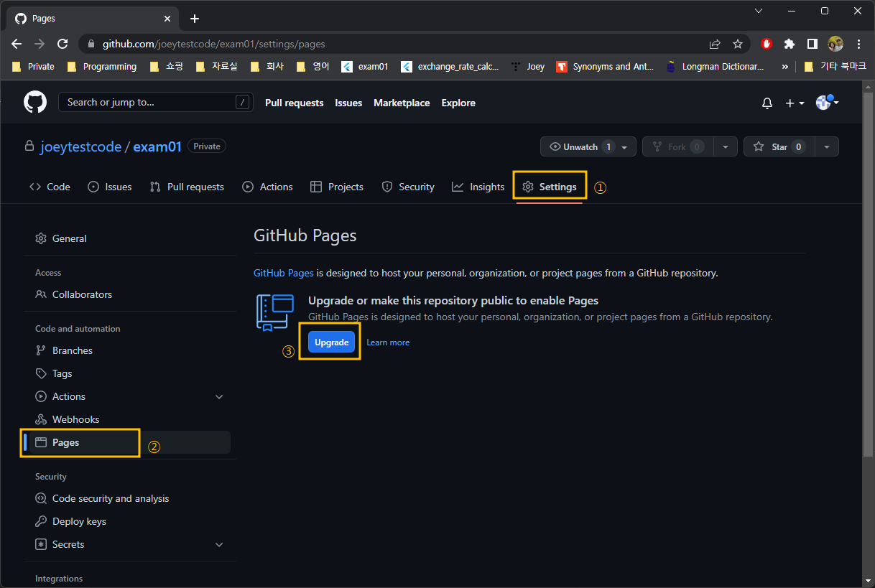Open the Joey bookmark
The height and width of the screenshot is (588, 875).
point(528,66)
